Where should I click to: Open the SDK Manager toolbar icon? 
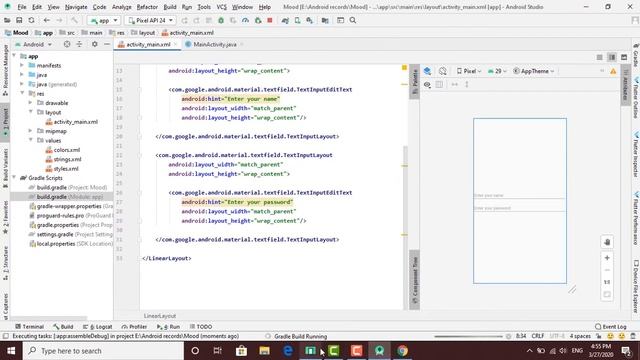[x=310, y=20]
